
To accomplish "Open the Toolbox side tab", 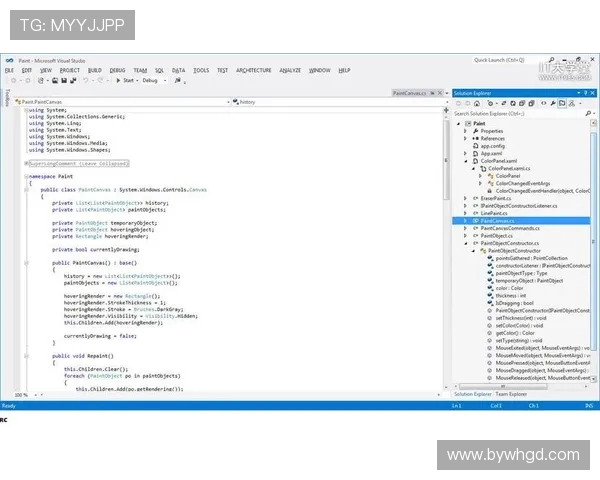I will pos(7,98).
